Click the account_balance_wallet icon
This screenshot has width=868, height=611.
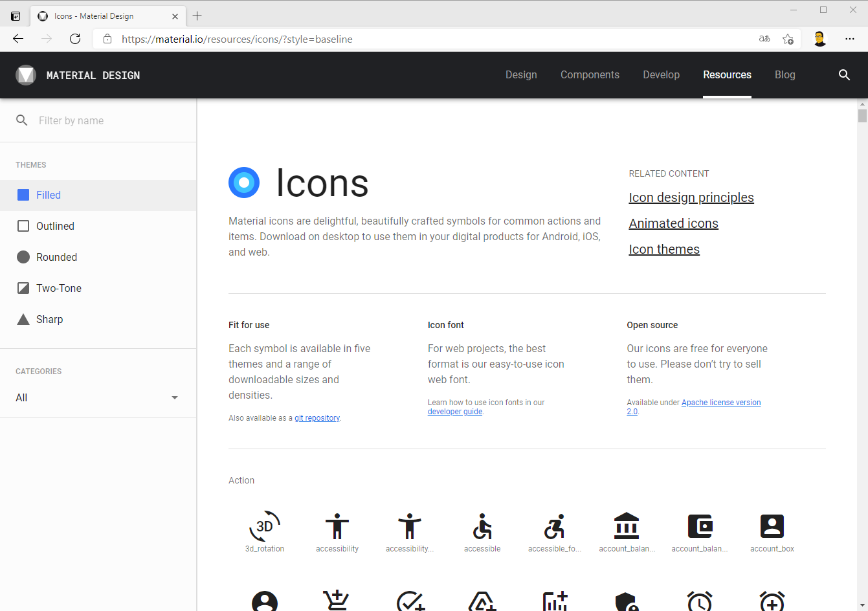pos(700,527)
